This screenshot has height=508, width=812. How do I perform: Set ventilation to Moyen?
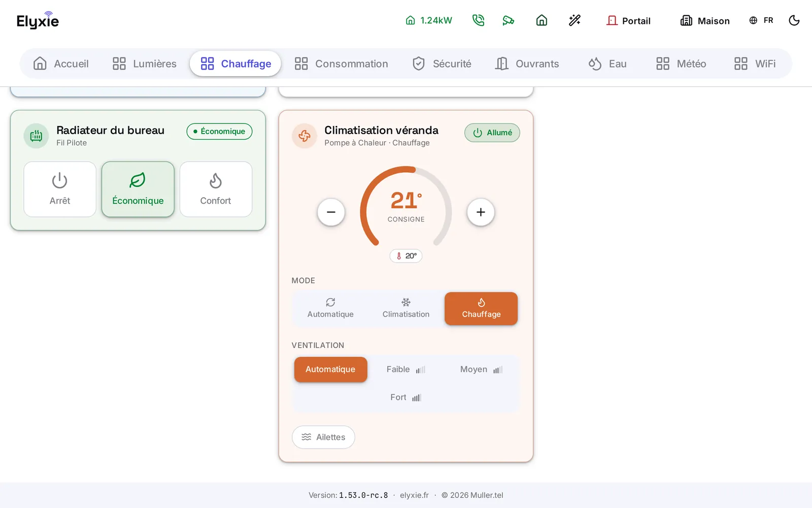pyautogui.click(x=481, y=369)
